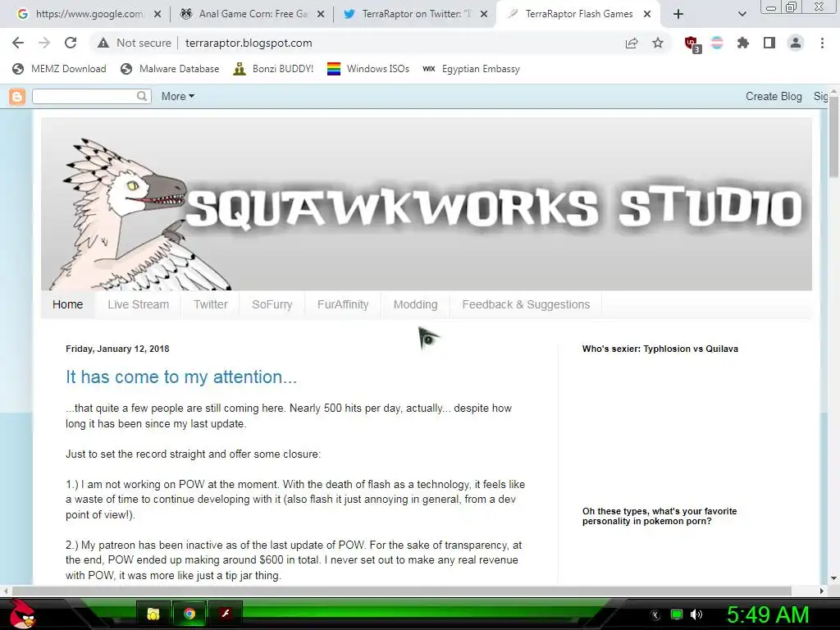840x630 pixels.
Task: Open the Extensions puzzle piece menu
Action: (x=743, y=43)
